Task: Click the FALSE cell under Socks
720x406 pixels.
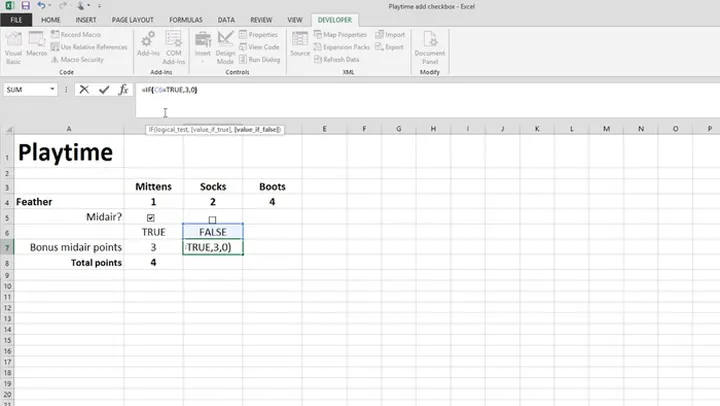Action: (x=213, y=232)
